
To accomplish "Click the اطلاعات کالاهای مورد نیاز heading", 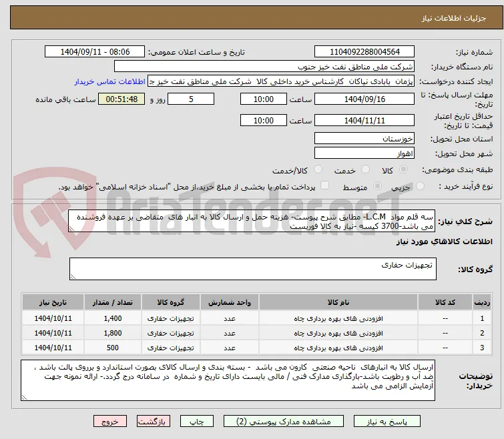I will point(444,242).
